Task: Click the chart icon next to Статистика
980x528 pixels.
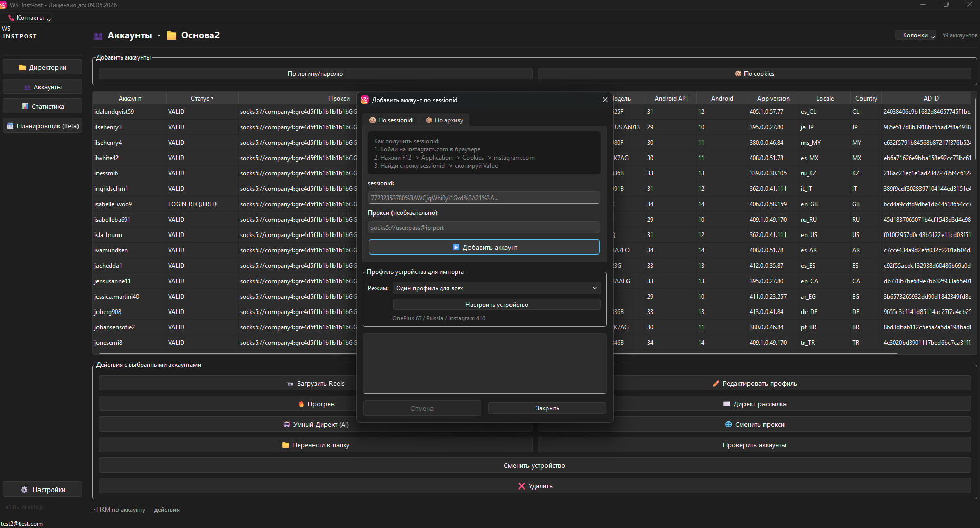Action: click(x=25, y=107)
